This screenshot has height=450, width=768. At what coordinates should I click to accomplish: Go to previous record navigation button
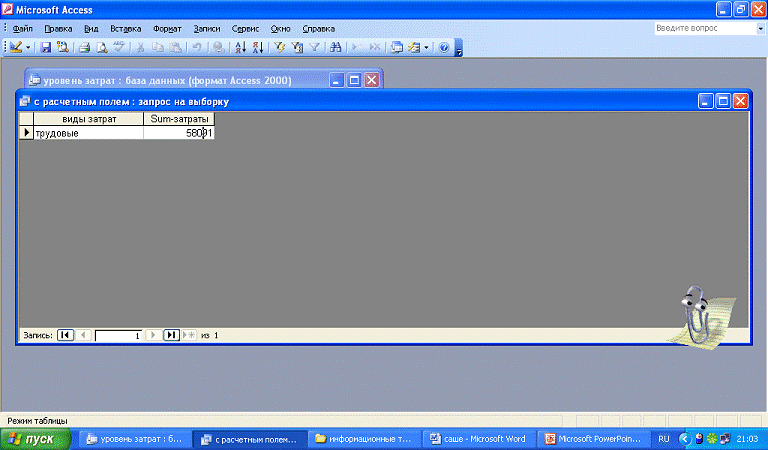[83, 335]
